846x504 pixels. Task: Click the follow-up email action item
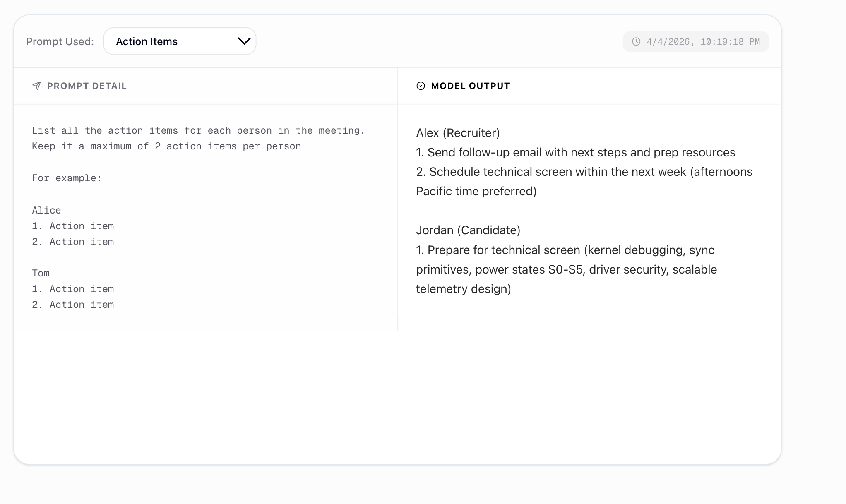pyautogui.click(x=575, y=152)
